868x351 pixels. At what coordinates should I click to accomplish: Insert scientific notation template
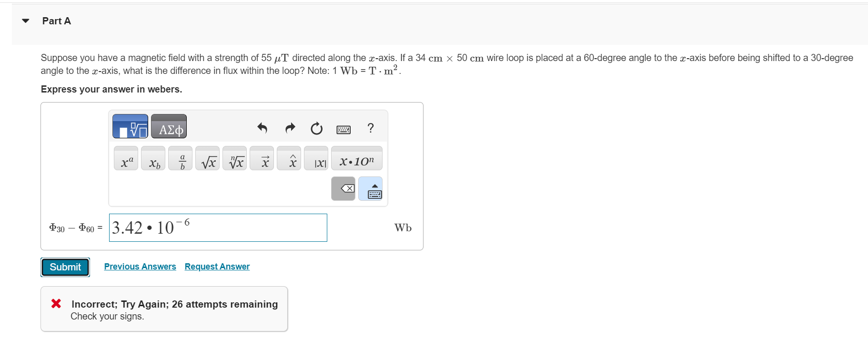[357, 158]
